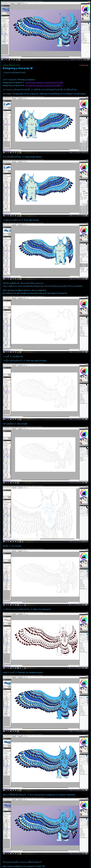Open the screenshot above Then, flip horizon caption

coord(45,188)
